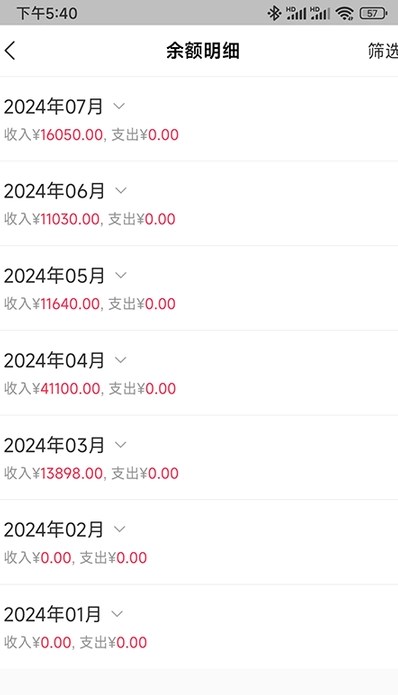The width and height of the screenshot is (398, 695).
Task: Expand the 2024年03月 chevron
Action: (x=121, y=444)
